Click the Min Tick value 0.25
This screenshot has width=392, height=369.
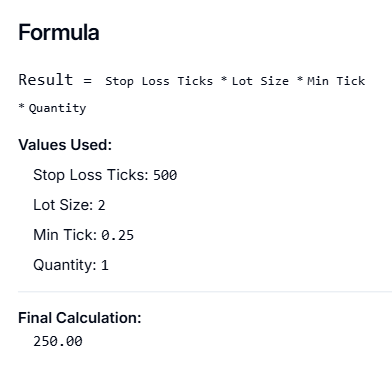117,235
